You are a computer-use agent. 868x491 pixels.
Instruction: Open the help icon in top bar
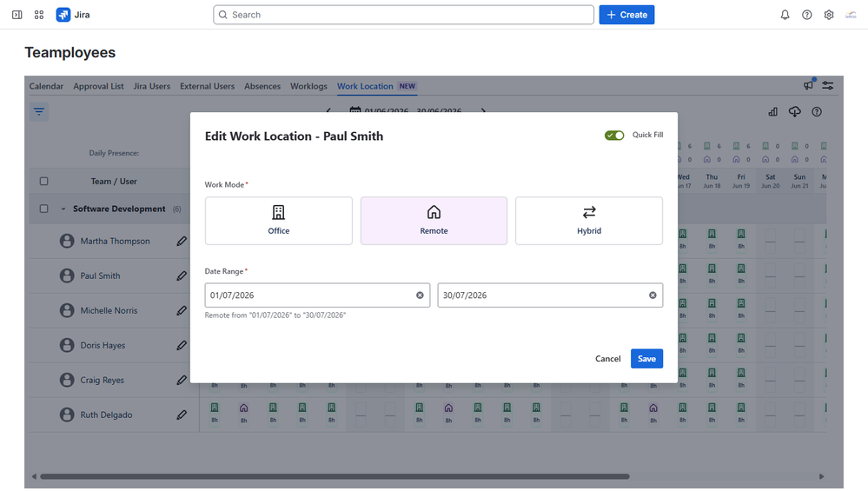pyautogui.click(x=807, y=15)
